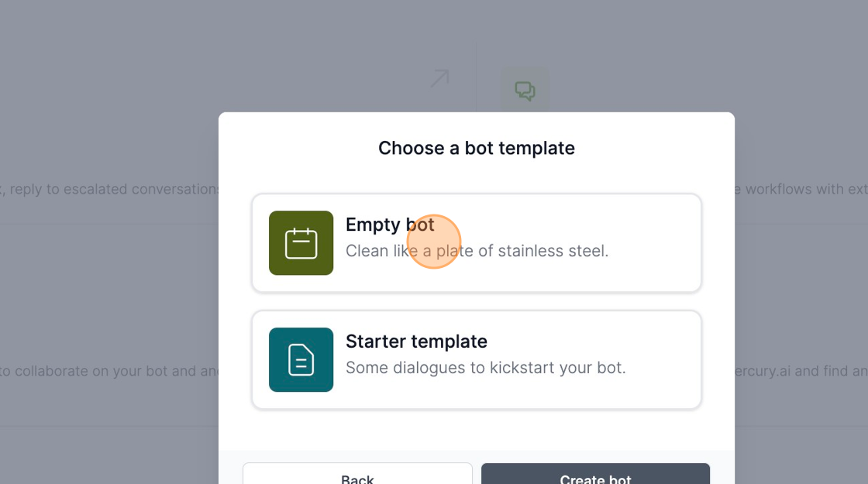Choose the currently highlighted Empty bot option
This screenshot has width=868, height=484.
point(476,242)
